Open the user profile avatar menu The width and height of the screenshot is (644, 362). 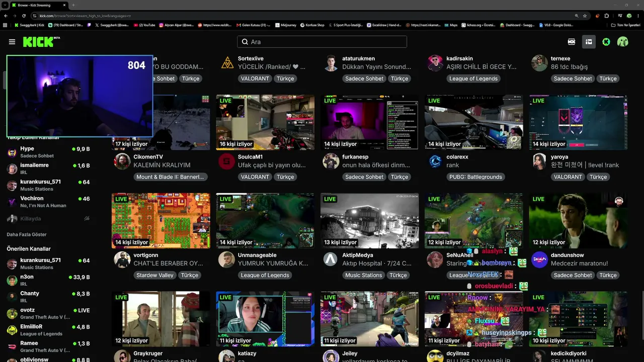(623, 42)
